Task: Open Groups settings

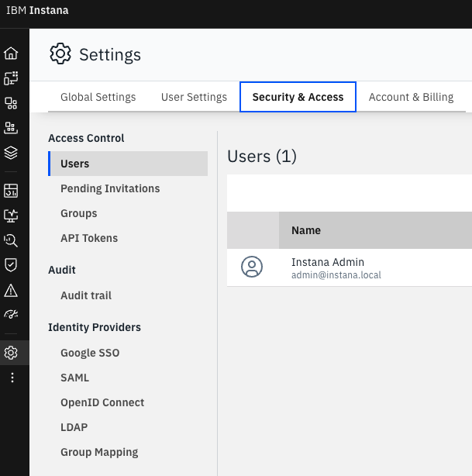Action: coord(128,213)
